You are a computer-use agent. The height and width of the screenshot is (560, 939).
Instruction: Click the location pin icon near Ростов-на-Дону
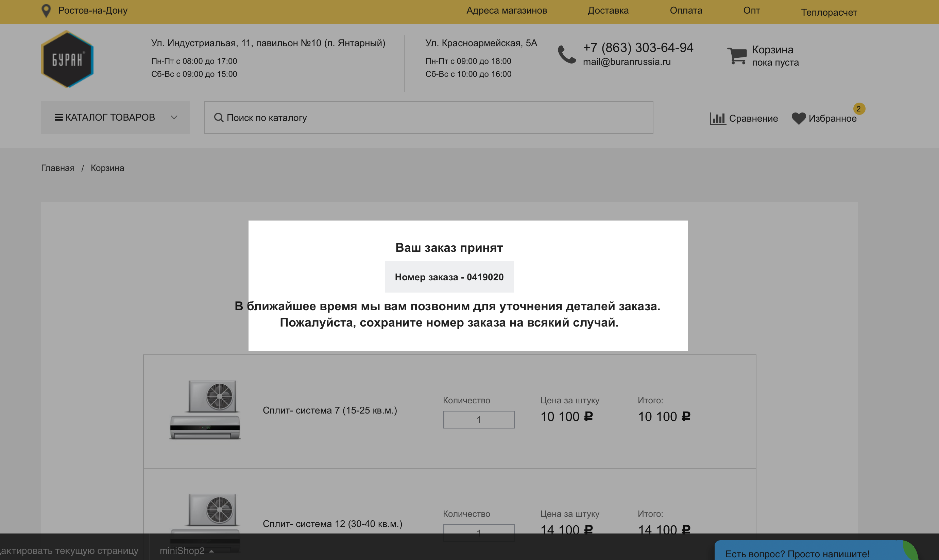tap(46, 11)
